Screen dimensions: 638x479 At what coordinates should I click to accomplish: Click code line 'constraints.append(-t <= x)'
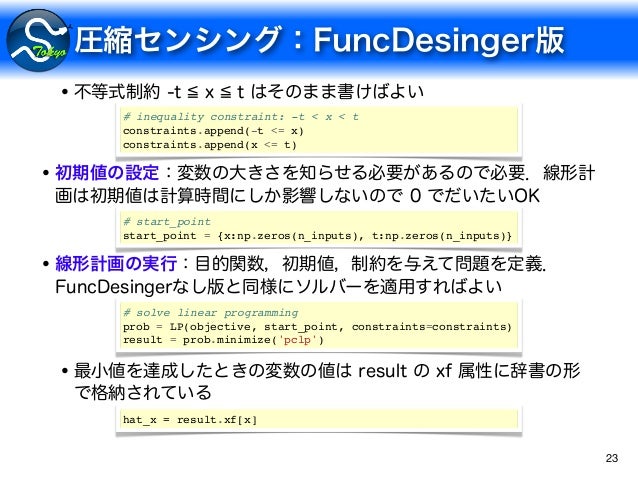click(213, 131)
